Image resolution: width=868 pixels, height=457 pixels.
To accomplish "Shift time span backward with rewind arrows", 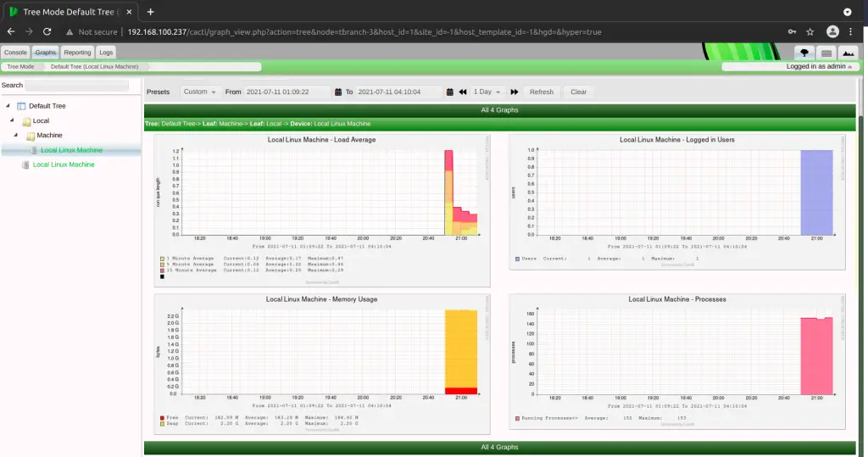I will click(x=463, y=92).
